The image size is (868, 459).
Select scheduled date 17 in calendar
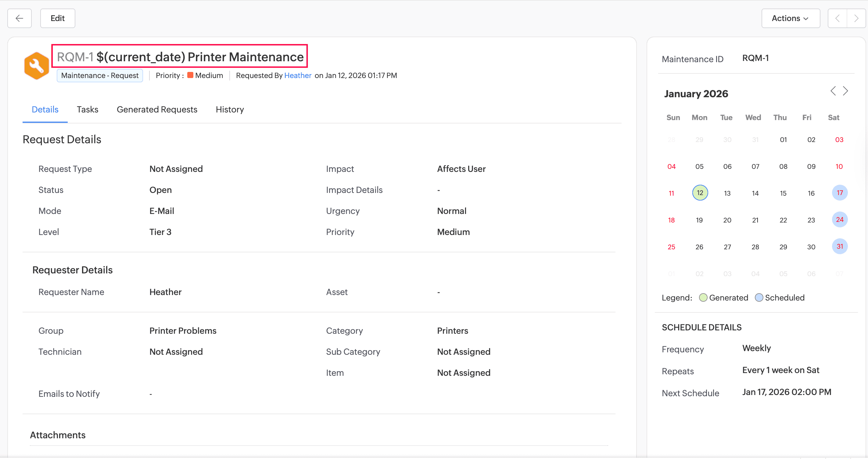point(839,193)
